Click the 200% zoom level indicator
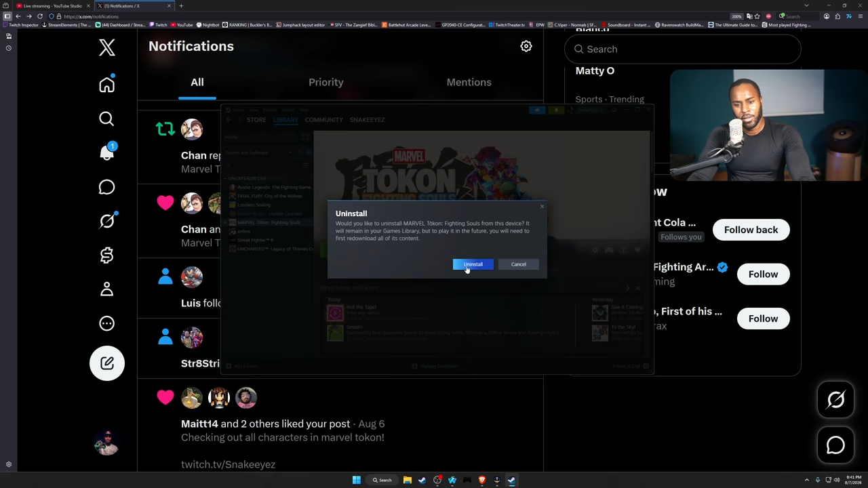The width and height of the screenshot is (868, 488). pyautogui.click(x=736, y=16)
